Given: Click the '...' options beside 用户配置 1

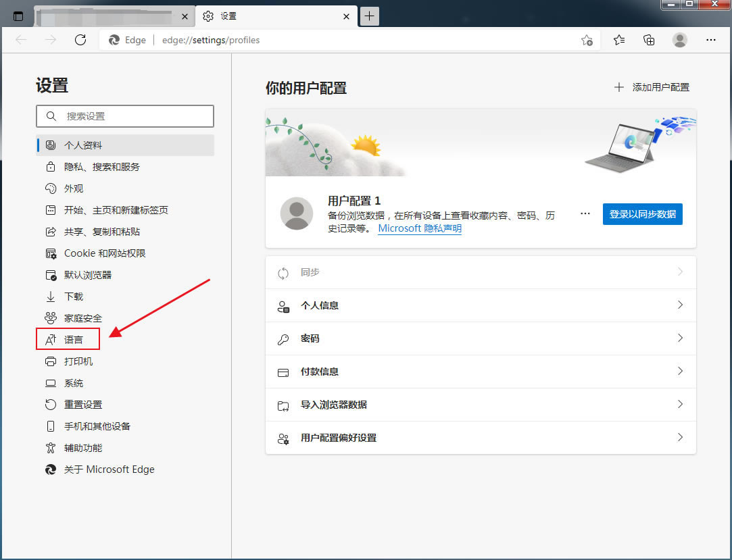Looking at the screenshot, I should (x=585, y=213).
